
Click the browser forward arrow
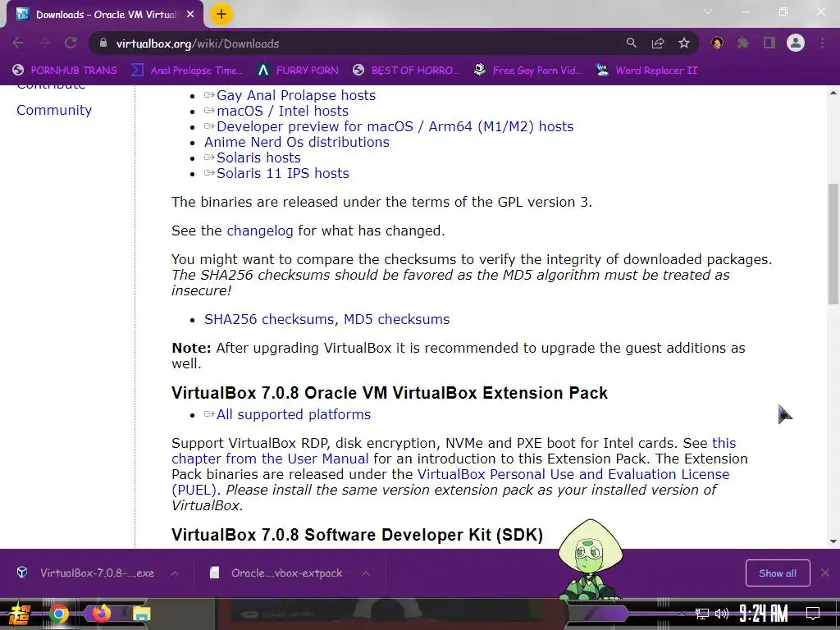click(44, 43)
